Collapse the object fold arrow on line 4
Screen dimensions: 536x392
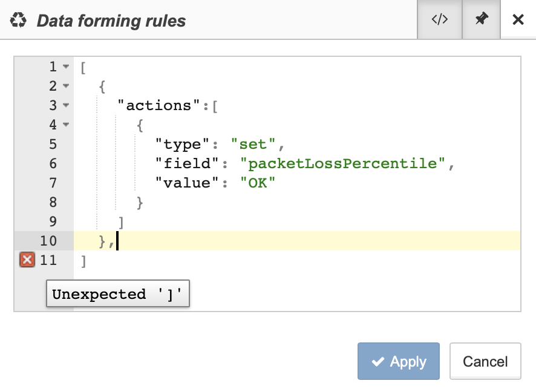66,125
